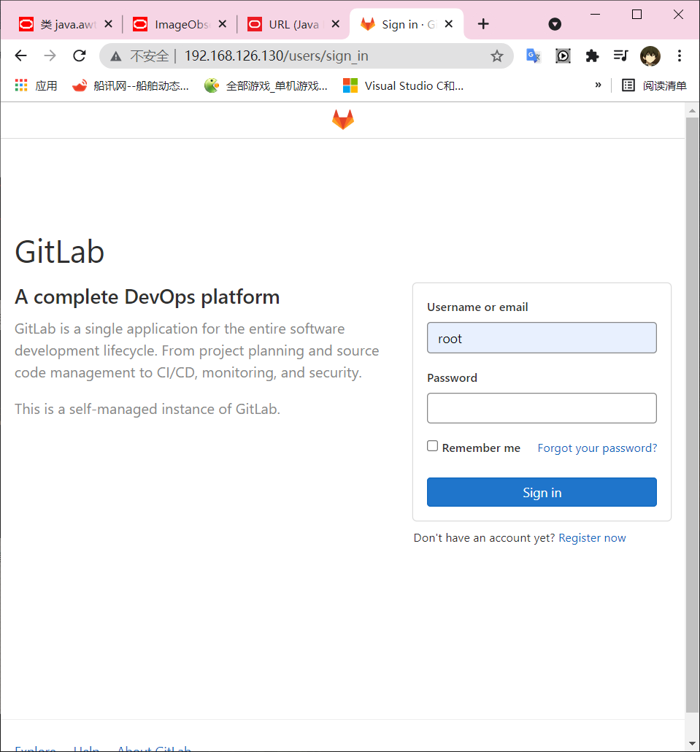Click the user profile avatar icon
The height and width of the screenshot is (752, 700).
(650, 56)
